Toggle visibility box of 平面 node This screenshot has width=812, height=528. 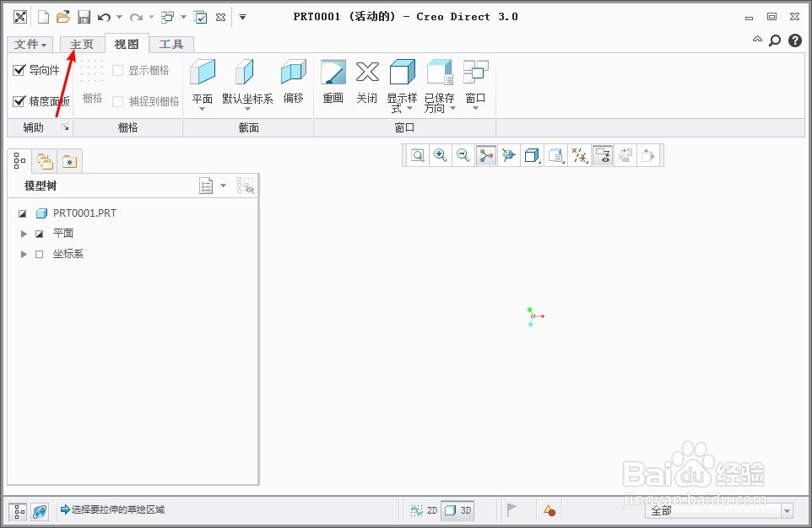(40, 234)
